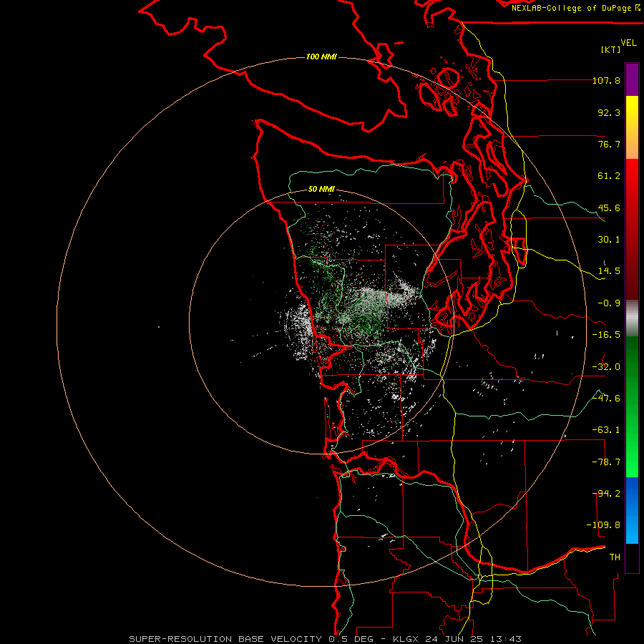Click the 76.7 velocity scale value

click(x=609, y=144)
